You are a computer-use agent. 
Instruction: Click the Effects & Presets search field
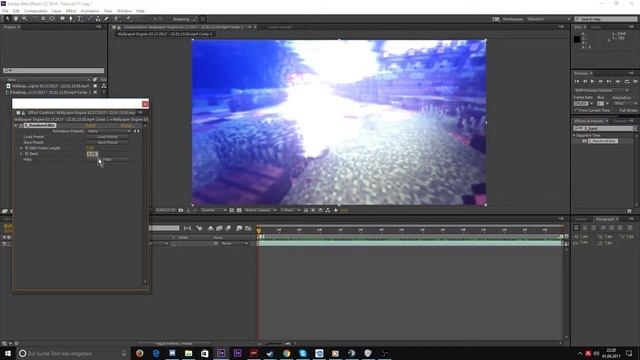pyautogui.click(x=604, y=129)
